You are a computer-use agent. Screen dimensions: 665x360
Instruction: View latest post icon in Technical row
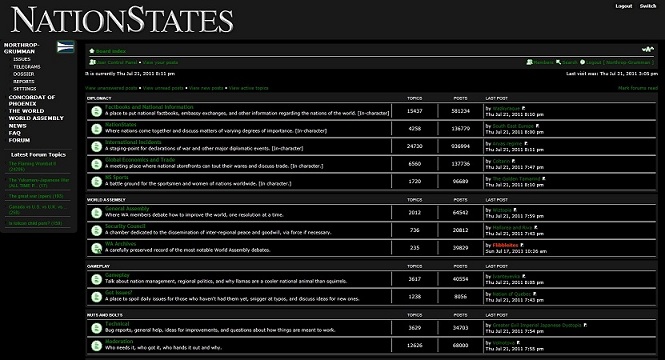click(x=585, y=325)
